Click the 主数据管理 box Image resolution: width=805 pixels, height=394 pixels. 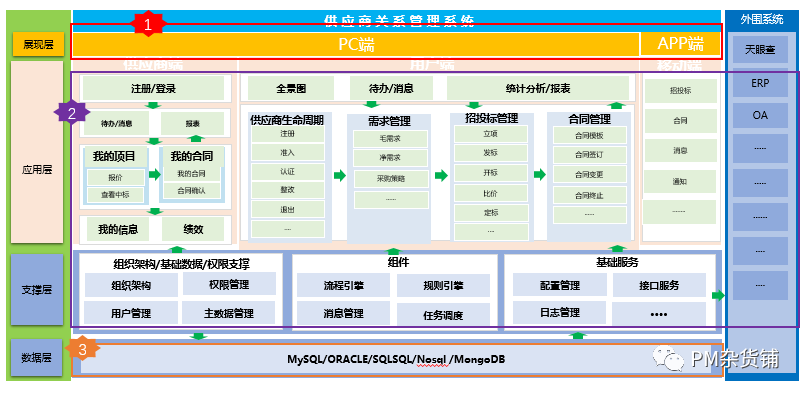(229, 313)
